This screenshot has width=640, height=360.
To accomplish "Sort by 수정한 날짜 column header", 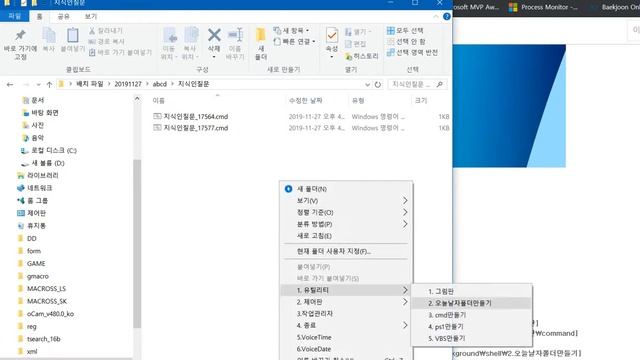I will (x=305, y=100).
